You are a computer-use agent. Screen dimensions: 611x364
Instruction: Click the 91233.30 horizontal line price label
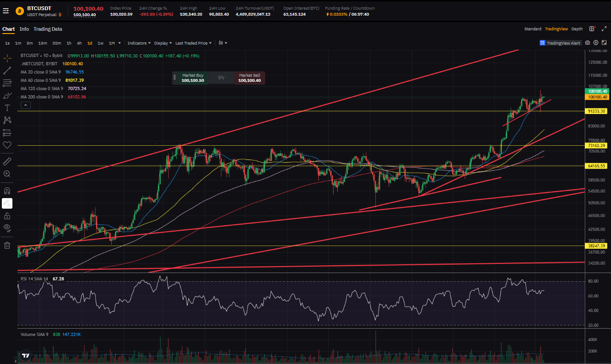(597, 111)
